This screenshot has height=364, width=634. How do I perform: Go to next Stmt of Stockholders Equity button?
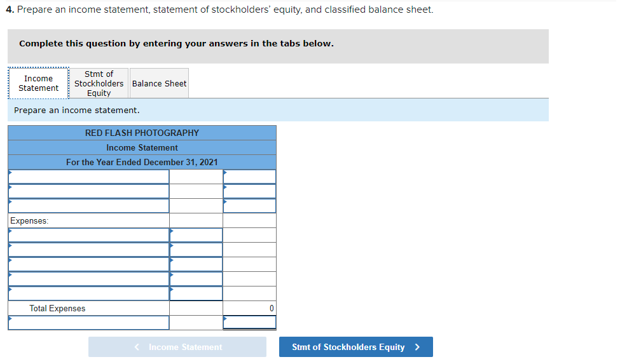click(356, 347)
